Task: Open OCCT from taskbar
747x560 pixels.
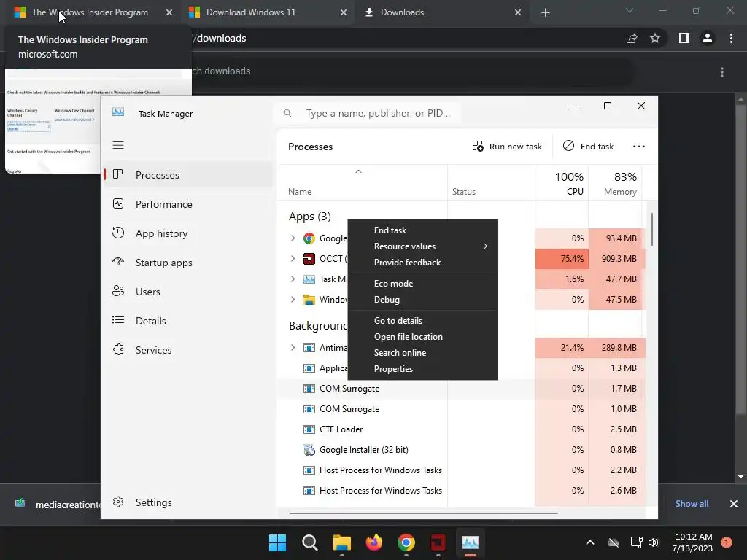Action: [438, 542]
